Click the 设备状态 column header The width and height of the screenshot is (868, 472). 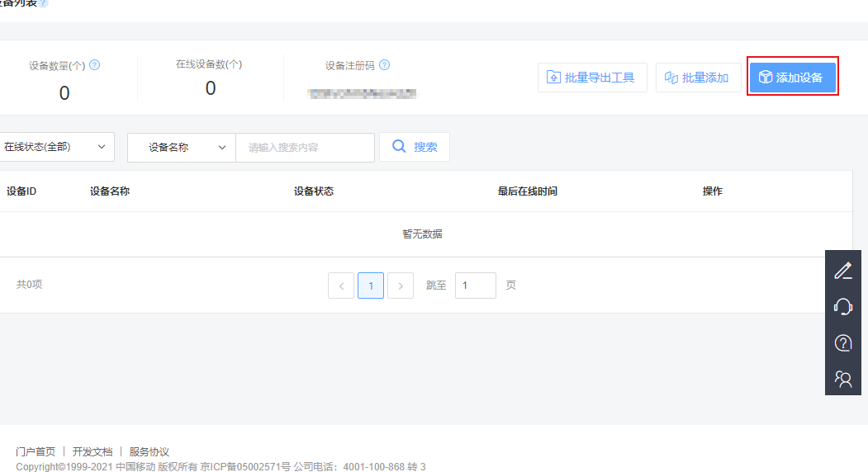314,191
